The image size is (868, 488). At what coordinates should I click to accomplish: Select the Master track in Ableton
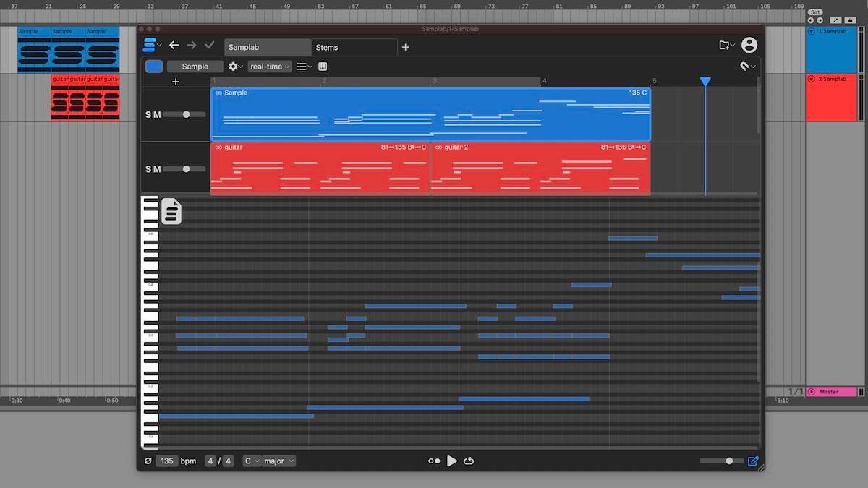point(831,392)
